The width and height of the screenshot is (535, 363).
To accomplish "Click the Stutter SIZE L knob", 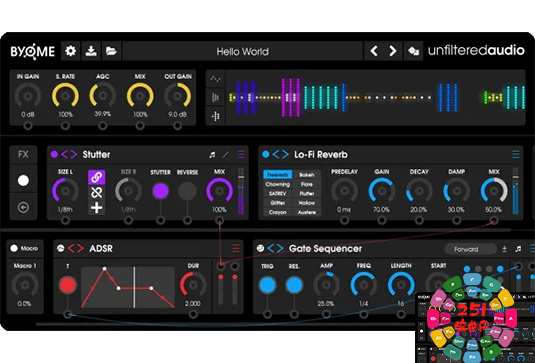I will [65, 190].
